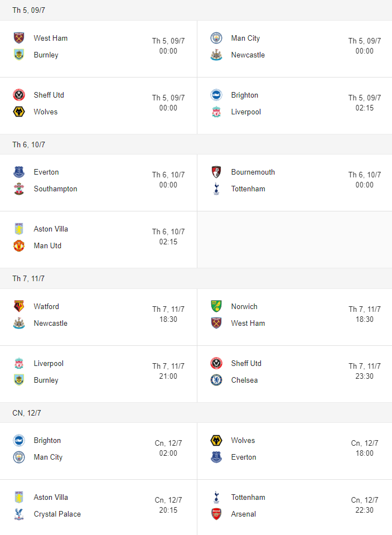The height and width of the screenshot is (535, 392).
Task: Click the Arsenal cannon crest icon
Action: [x=216, y=514]
